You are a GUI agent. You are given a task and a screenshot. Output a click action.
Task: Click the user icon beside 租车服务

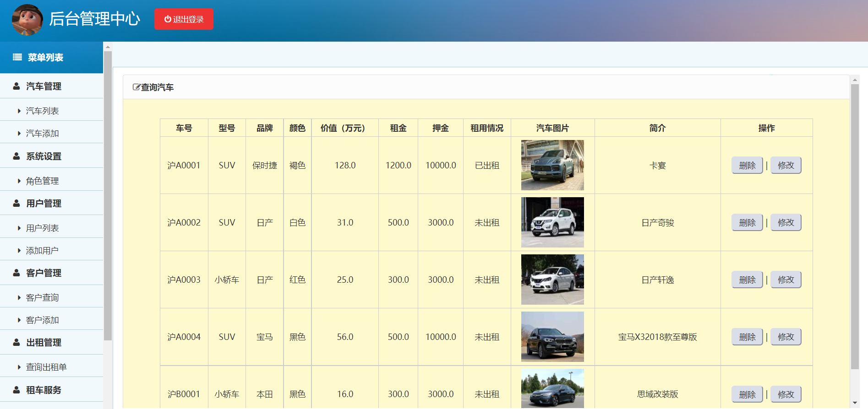tap(16, 390)
